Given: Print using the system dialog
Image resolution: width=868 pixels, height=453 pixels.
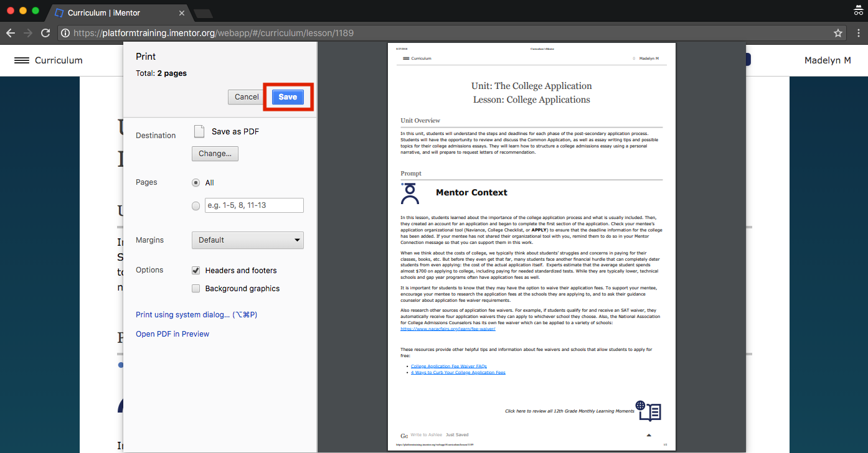Looking at the screenshot, I should 197,315.
